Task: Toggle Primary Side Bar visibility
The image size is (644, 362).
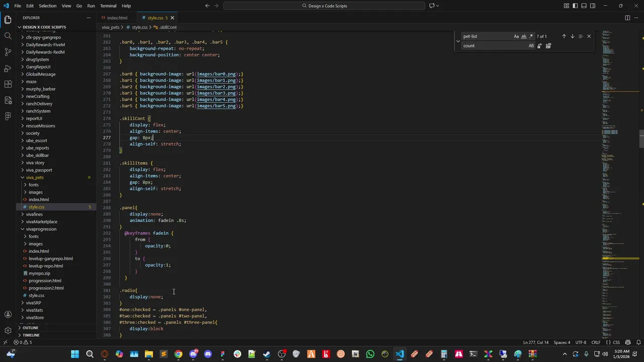Action: pos(575,6)
